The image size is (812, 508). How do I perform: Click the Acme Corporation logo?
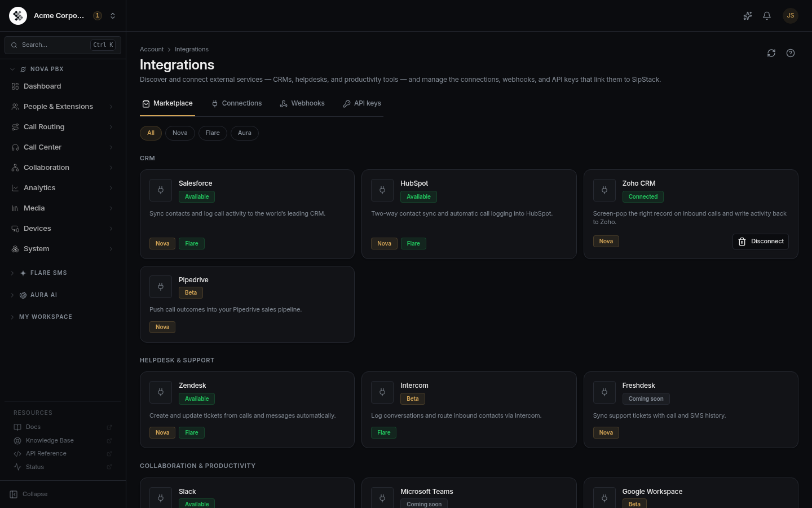coord(18,16)
